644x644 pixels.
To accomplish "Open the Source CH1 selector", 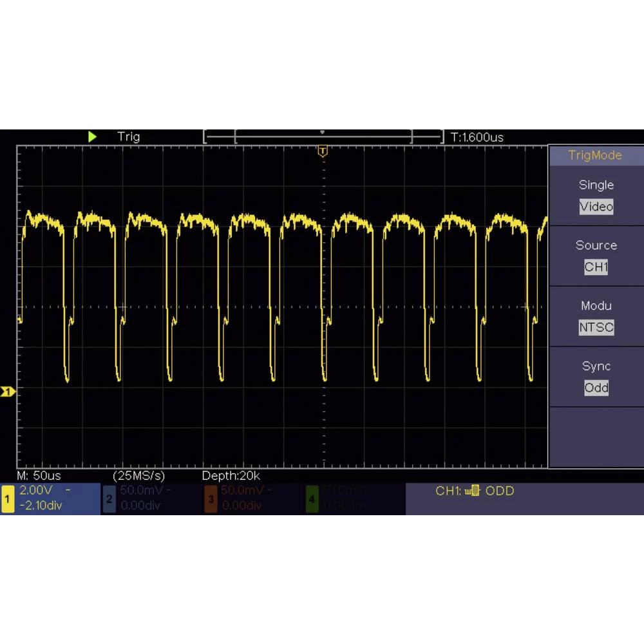I will pyautogui.click(x=596, y=267).
